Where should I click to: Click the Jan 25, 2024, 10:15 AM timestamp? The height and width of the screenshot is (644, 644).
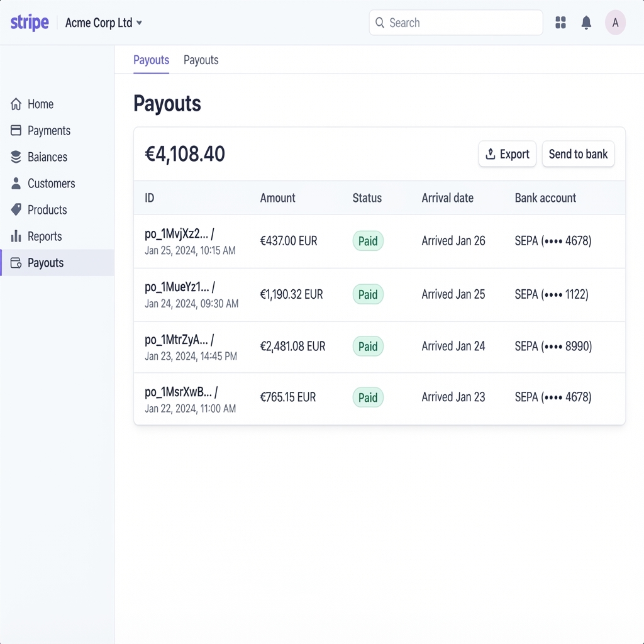pos(190,250)
